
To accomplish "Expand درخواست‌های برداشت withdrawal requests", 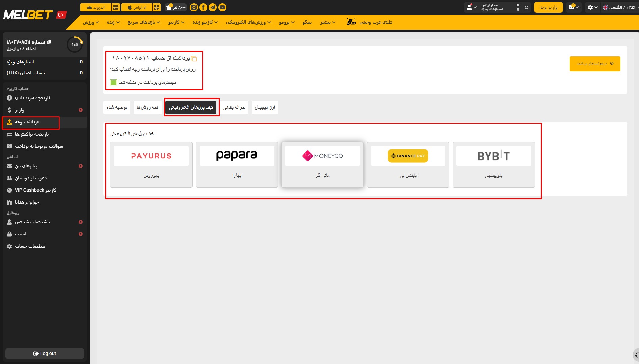I will [595, 64].
